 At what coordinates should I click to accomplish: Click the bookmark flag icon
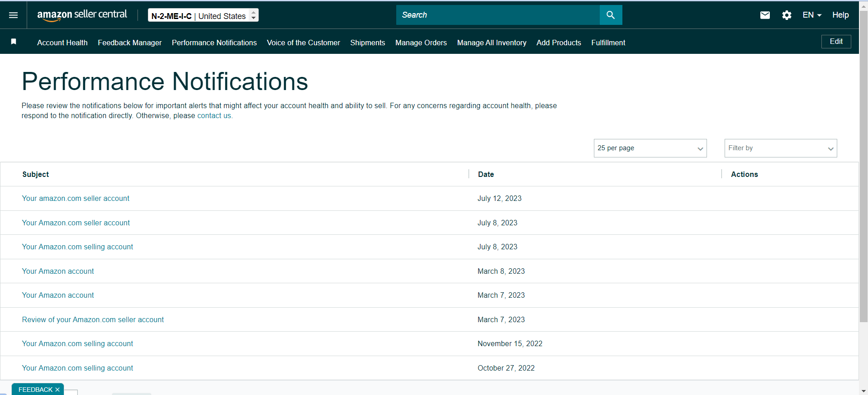(14, 42)
